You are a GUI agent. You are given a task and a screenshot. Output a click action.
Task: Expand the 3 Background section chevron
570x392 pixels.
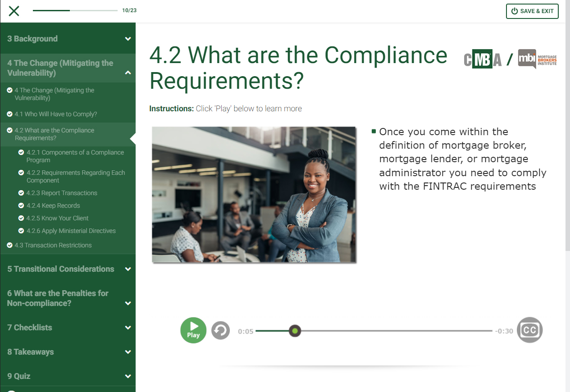pos(128,39)
